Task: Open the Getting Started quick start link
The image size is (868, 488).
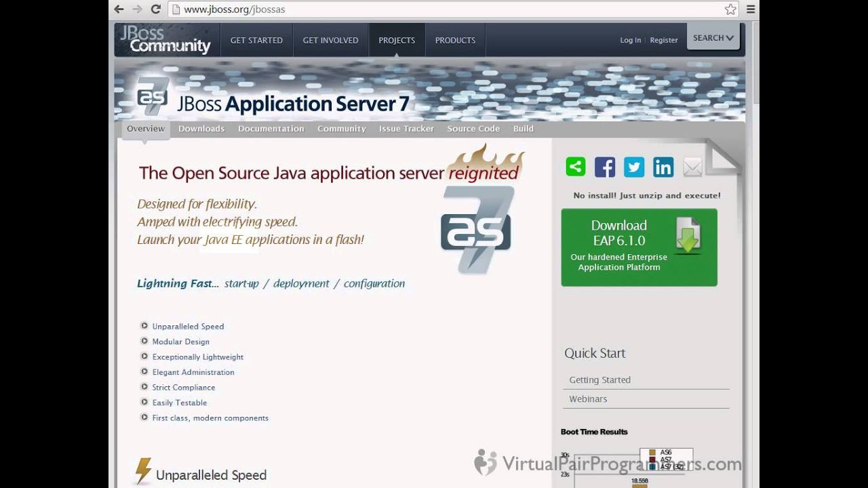Action: click(x=600, y=380)
